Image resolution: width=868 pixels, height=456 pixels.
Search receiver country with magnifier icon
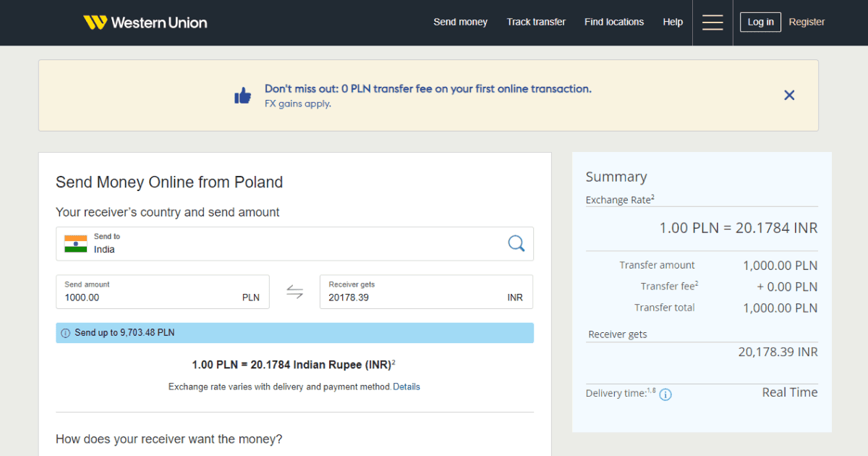pyautogui.click(x=516, y=243)
